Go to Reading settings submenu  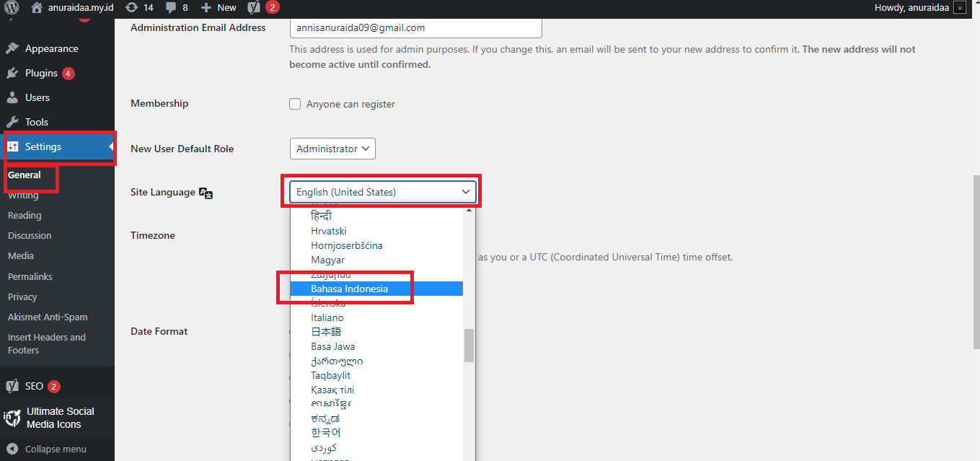coord(25,215)
